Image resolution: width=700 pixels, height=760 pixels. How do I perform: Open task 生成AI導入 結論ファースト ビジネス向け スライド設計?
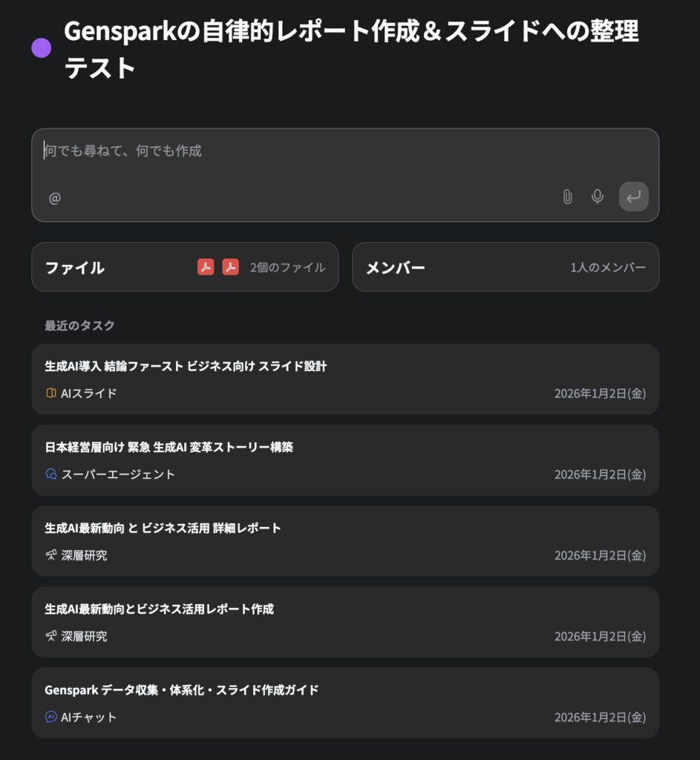pyautogui.click(x=186, y=366)
